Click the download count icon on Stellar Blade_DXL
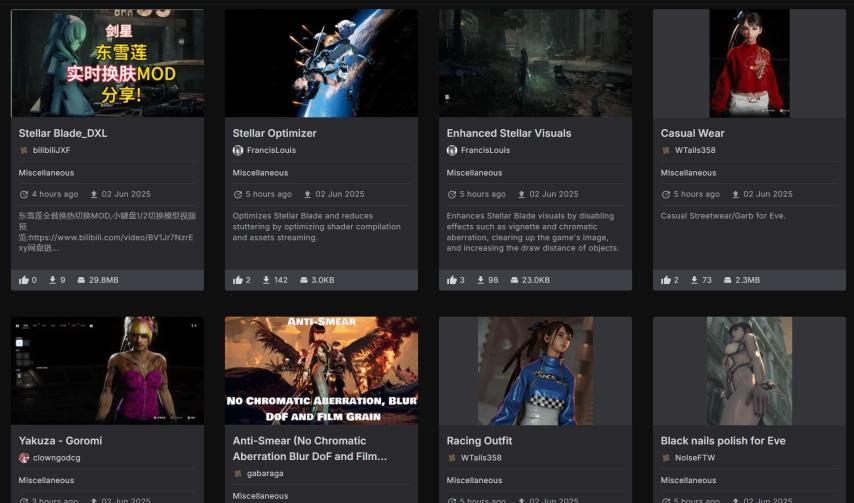The width and height of the screenshot is (854, 503). (x=52, y=280)
